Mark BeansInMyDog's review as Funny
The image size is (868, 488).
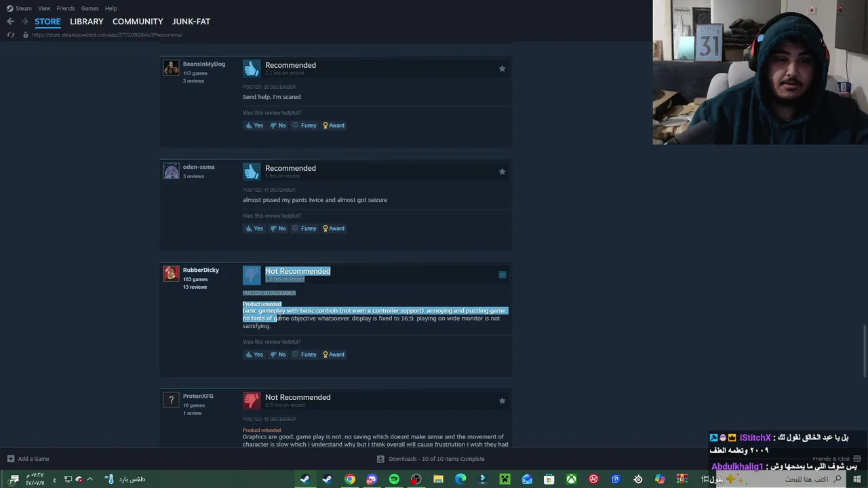(304, 125)
